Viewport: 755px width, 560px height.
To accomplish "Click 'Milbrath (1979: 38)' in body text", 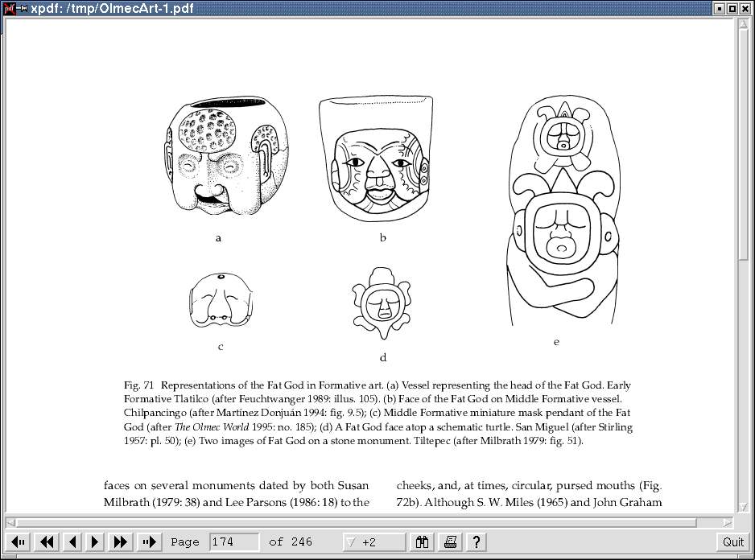I will point(151,502).
